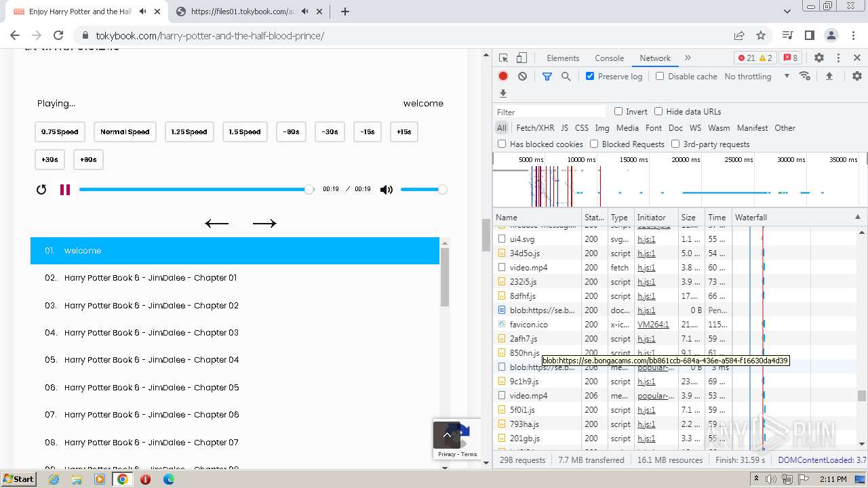Switch to the Elements tab
The height and width of the screenshot is (488, 868).
(x=563, y=58)
